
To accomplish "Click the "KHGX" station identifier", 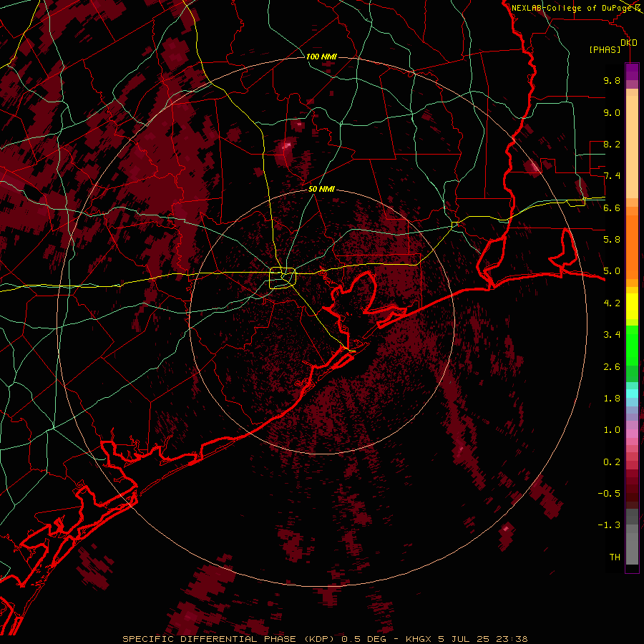I will click(x=419, y=639).
